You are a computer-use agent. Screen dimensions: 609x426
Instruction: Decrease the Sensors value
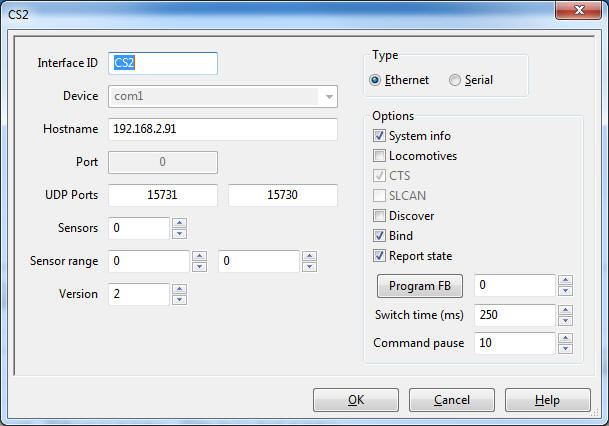(179, 233)
